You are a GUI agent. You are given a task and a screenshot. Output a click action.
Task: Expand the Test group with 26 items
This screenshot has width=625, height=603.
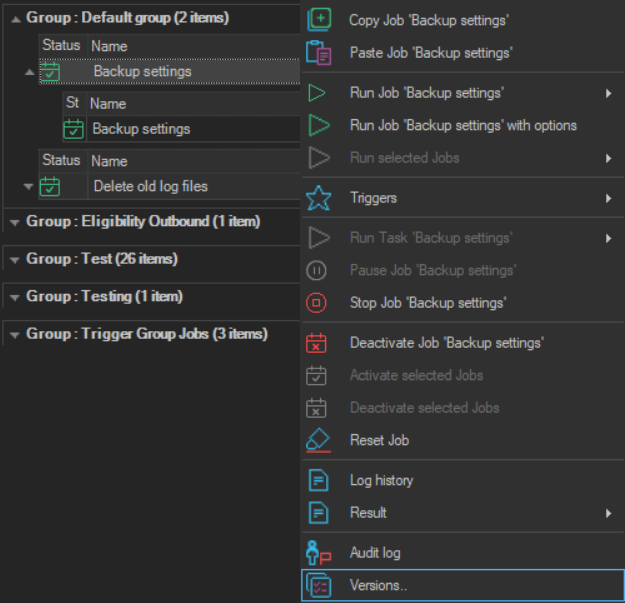[14, 260]
